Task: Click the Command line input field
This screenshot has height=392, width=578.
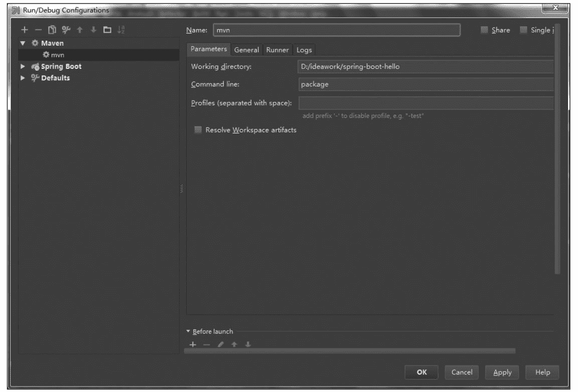Action: [x=425, y=84]
